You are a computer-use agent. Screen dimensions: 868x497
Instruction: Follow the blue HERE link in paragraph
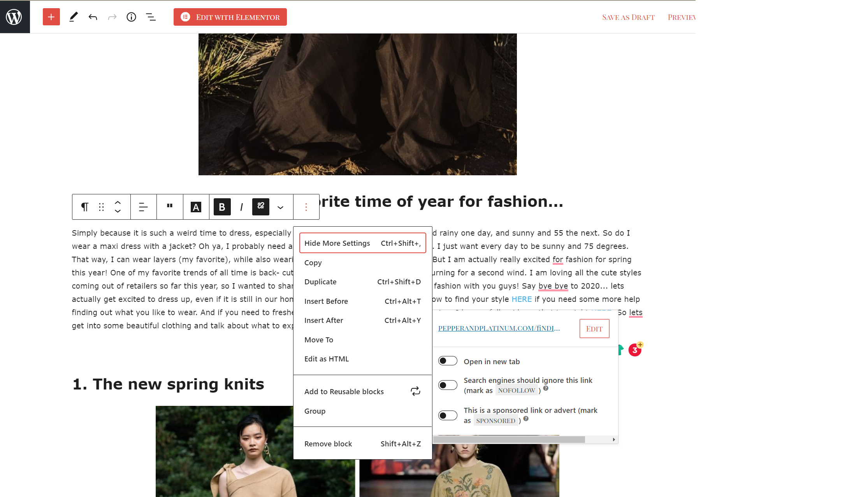(522, 299)
